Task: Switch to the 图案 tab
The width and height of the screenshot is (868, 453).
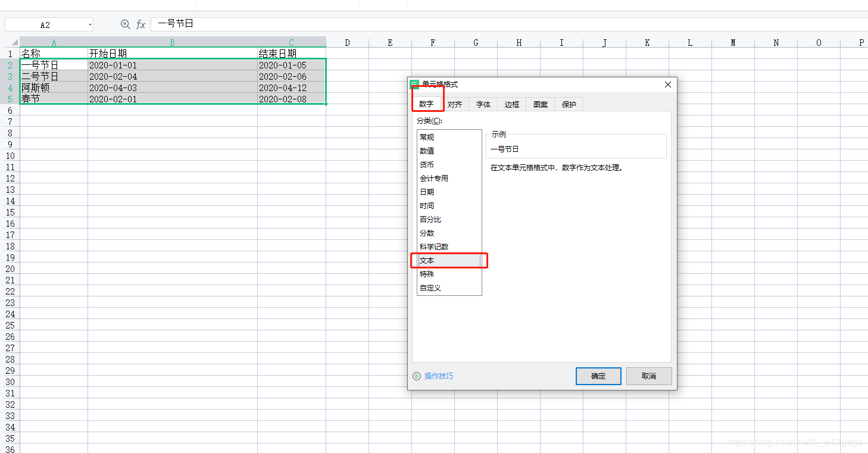Action: [x=539, y=104]
